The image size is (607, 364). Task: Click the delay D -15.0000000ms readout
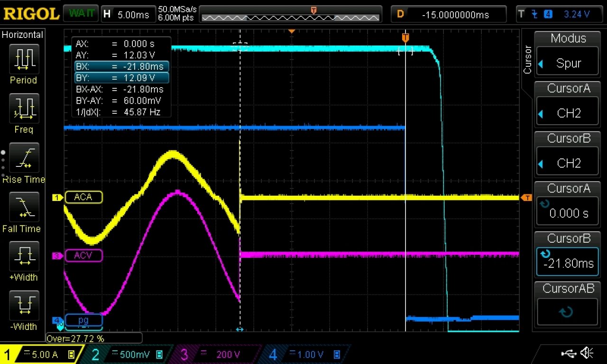point(448,14)
